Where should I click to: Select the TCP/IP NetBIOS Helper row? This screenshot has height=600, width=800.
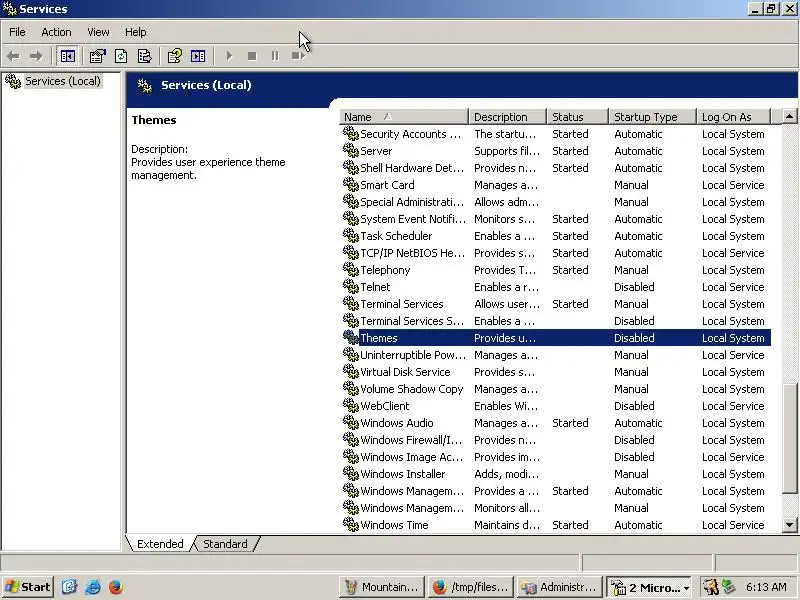point(556,253)
